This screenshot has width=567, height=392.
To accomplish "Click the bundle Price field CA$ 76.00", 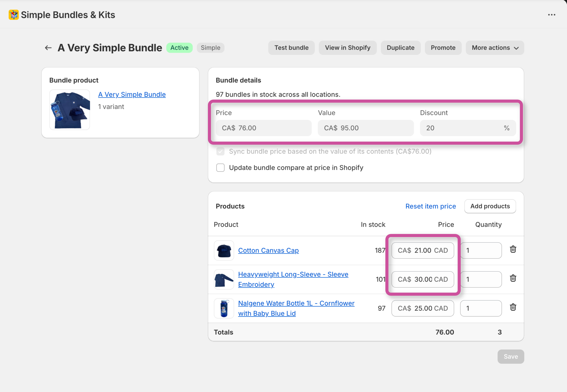I will coord(264,128).
